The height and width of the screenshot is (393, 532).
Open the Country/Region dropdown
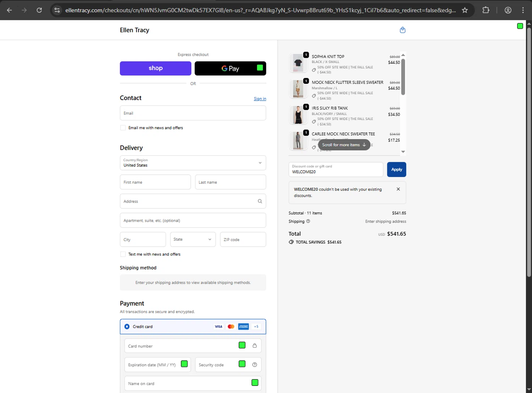193,163
